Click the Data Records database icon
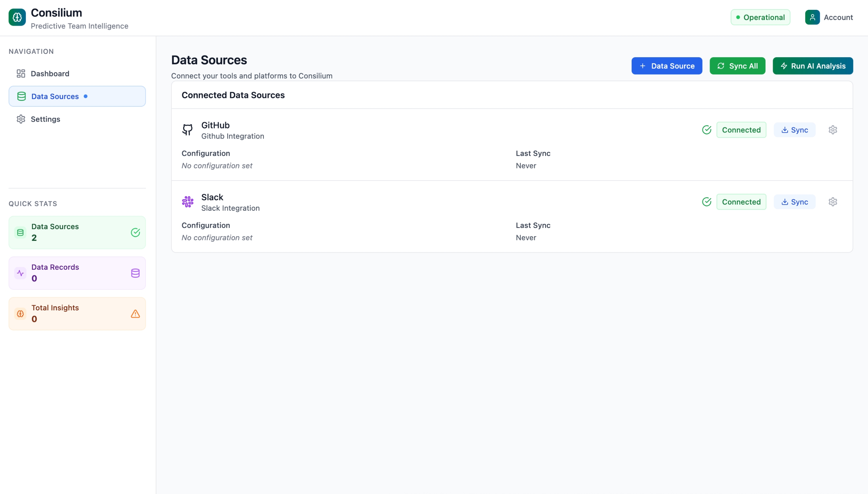This screenshot has width=868, height=494. 135,273
